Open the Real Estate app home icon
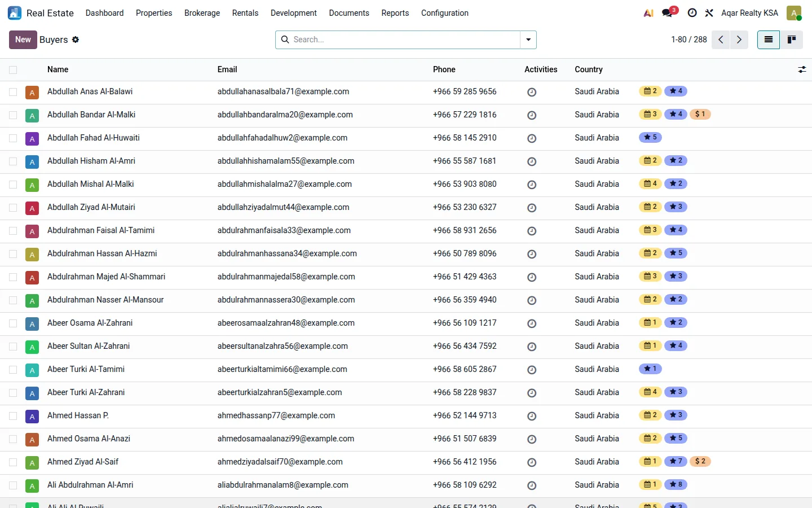 15,13
